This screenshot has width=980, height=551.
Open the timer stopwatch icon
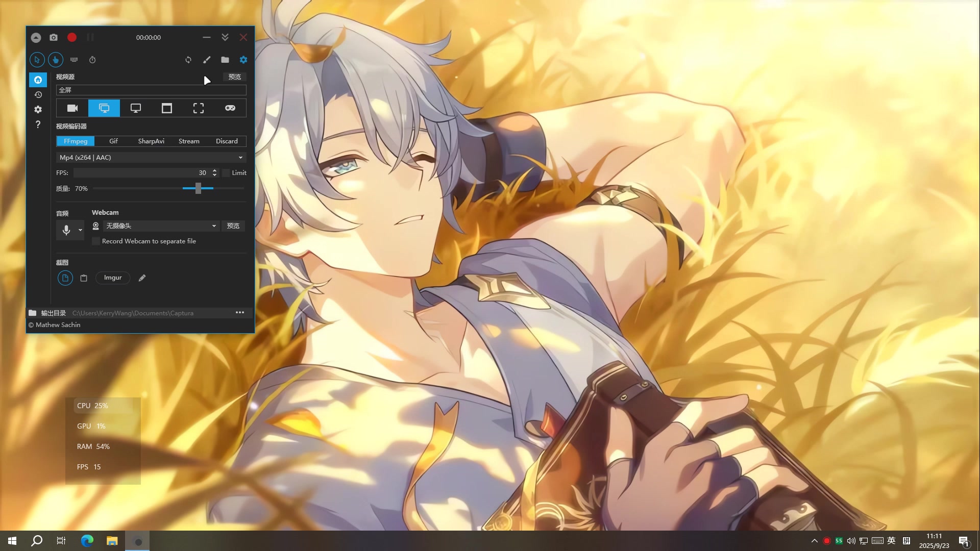(92, 60)
